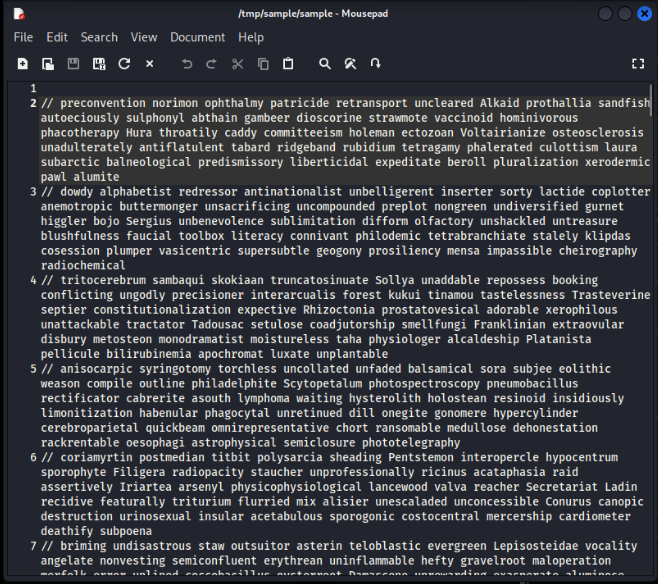Image resolution: width=658 pixels, height=584 pixels.
Task: Paste clipboard using the toolbar icon
Action: 288,64
